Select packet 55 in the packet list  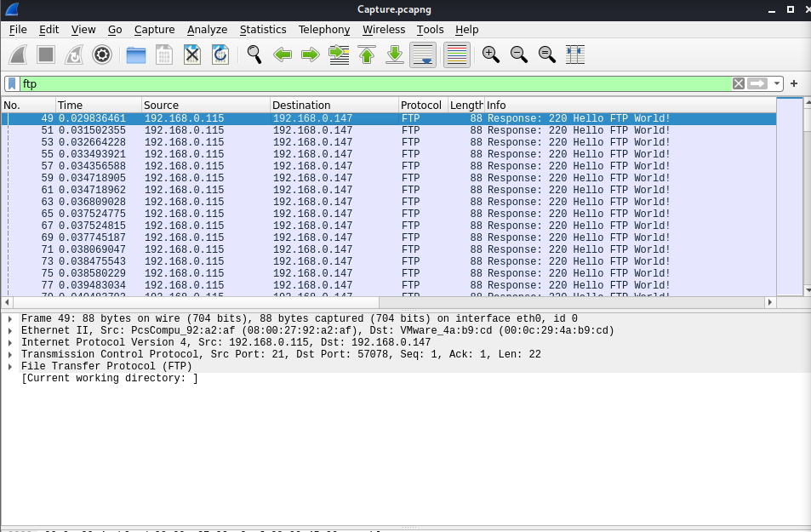point(170,153)
